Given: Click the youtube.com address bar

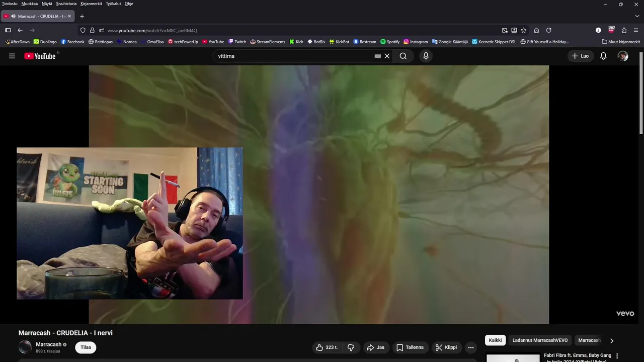Looking at the screenshot, I should [302, 30].
